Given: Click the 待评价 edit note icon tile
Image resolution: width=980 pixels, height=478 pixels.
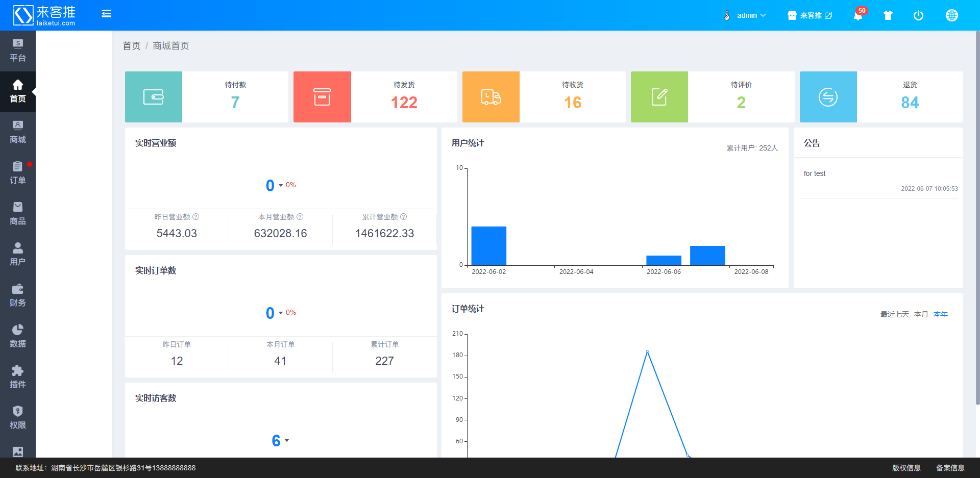Looking at the screenshot, I should (x=659, y=97).
